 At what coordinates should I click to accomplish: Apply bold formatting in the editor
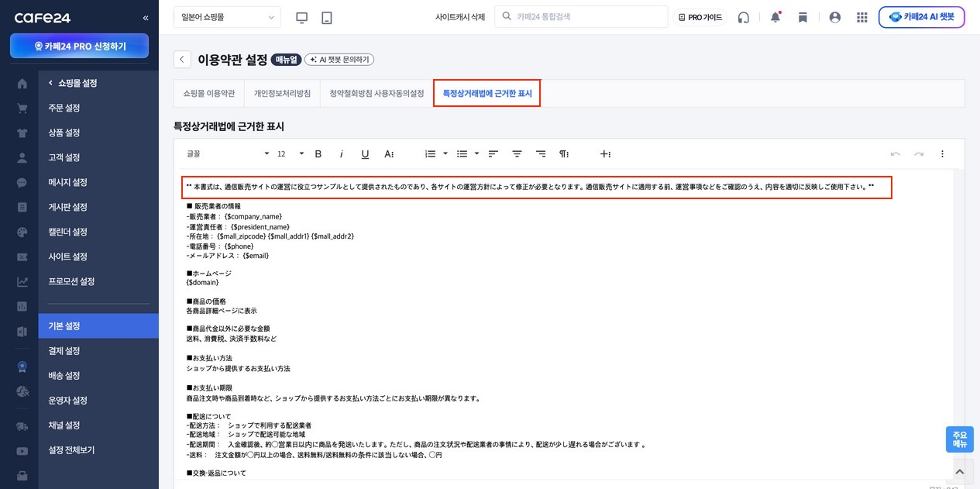(x=318, y=154)
